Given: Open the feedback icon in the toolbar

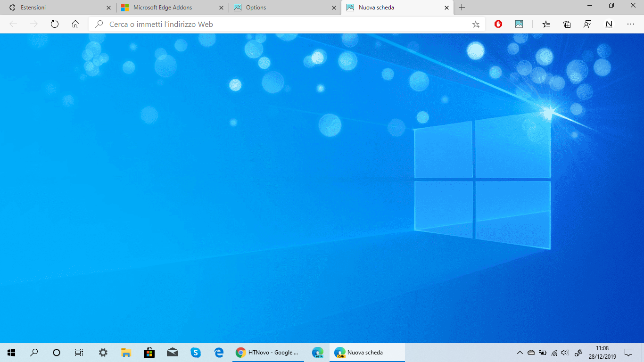Looking at the screenshot, I should point(587,24).
